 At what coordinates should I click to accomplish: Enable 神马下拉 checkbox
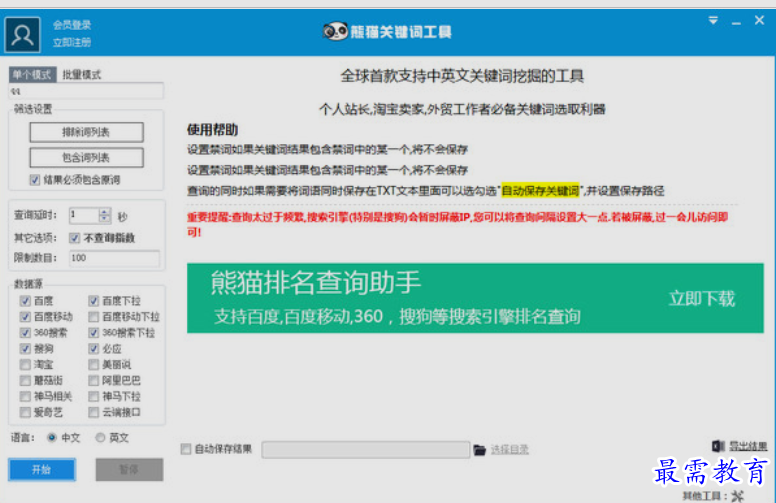point(94,396)
